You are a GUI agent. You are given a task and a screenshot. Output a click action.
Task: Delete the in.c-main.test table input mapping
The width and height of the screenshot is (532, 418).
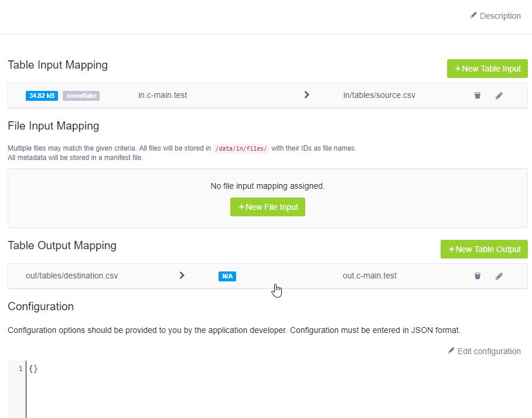click(x=478, y=96)
